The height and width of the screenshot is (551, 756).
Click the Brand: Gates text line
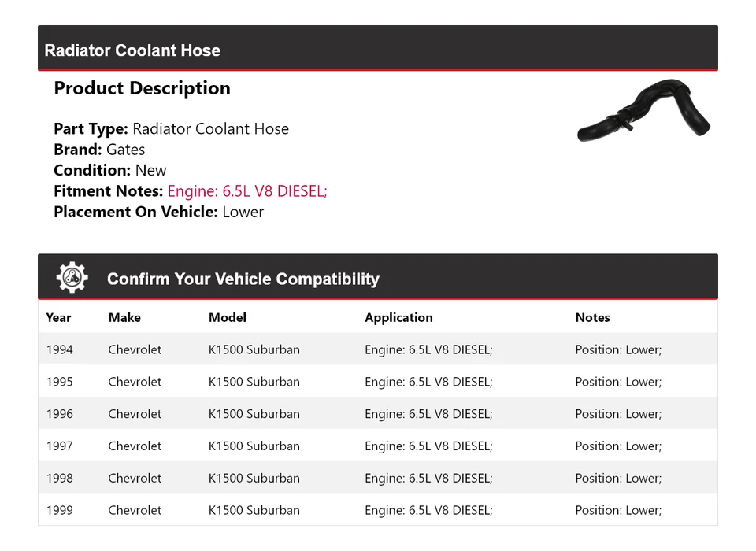tap(99, 150)
